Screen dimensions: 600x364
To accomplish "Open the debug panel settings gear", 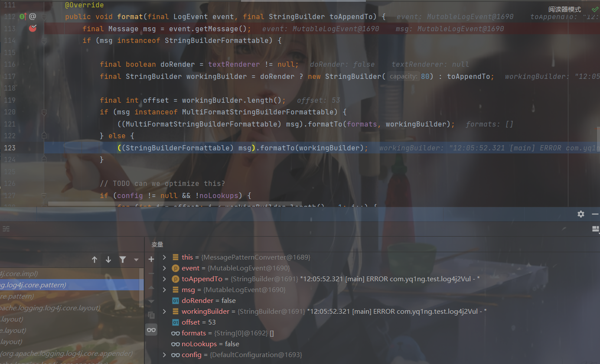I will (x=581, y=214).
